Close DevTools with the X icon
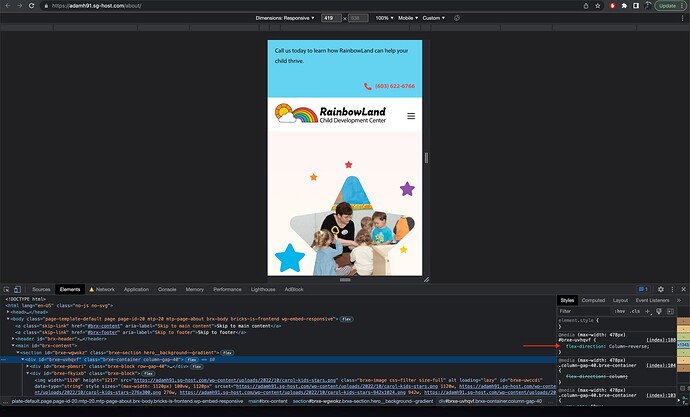The width and height of the screenshot is (690, 417). click(683, 289)
